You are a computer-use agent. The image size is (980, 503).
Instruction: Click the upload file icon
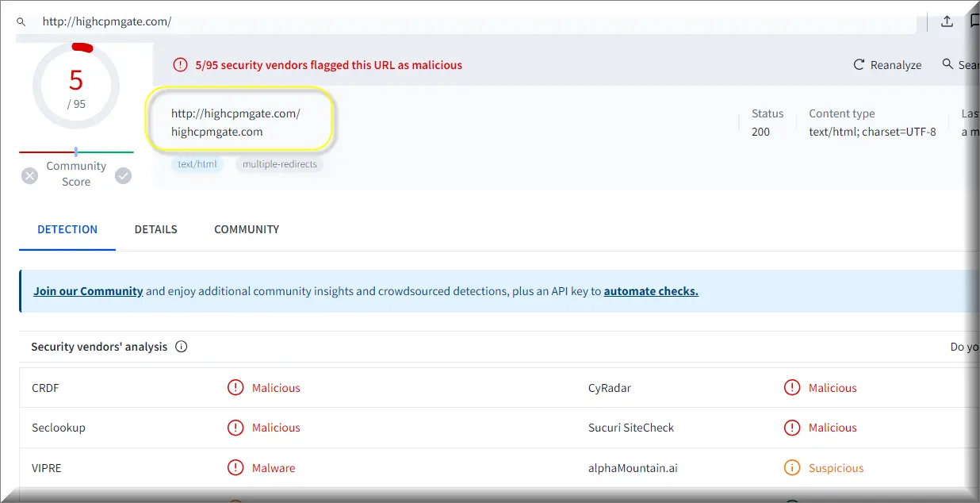coord(947,21)
